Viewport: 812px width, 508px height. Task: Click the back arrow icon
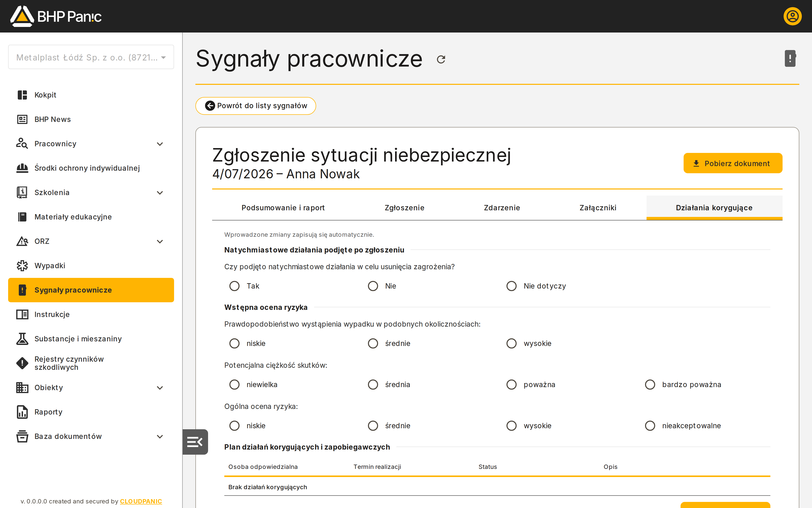pyautogui.click(x=210, y=106)
